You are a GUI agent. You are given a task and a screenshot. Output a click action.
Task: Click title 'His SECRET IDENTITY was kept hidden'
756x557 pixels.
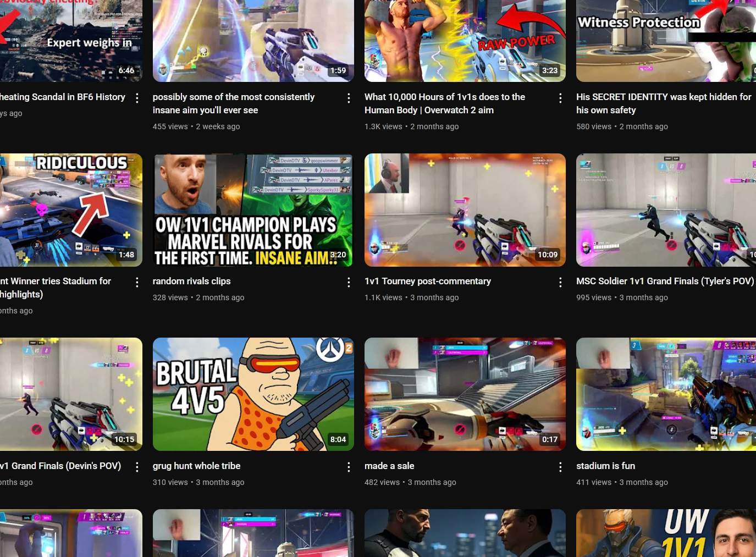tap(664, 103)
